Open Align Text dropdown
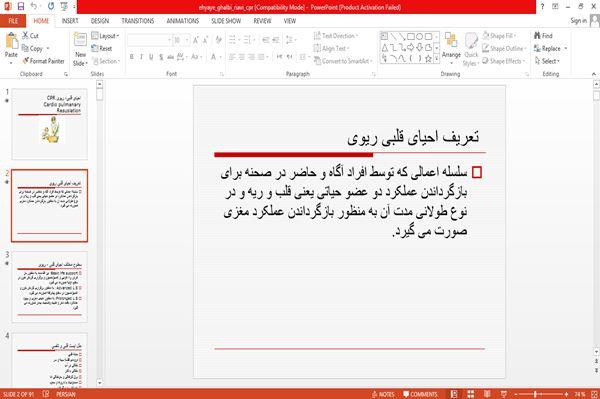Screen dimensions: 600x399 pos(331,48)
